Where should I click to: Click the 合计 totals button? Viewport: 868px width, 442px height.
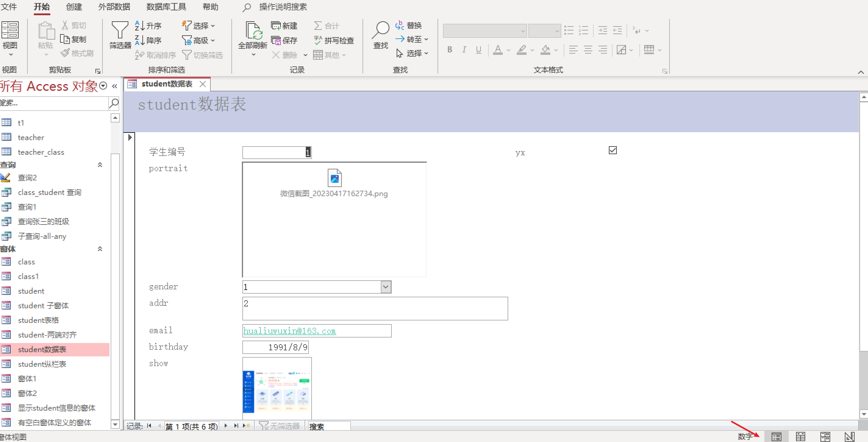[327, 26]
